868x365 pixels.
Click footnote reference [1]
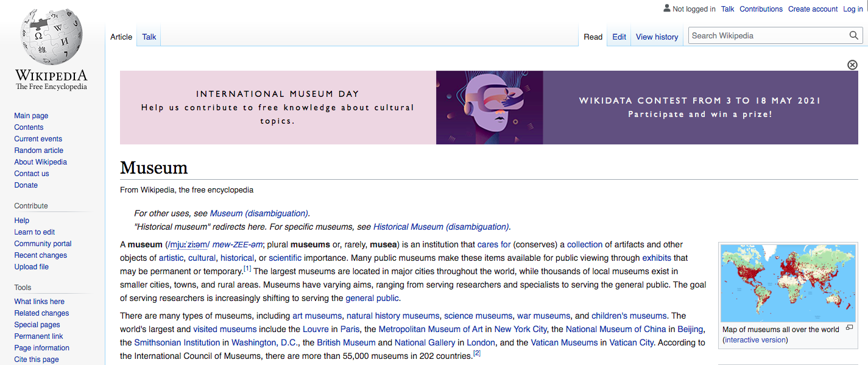(247, 269)
